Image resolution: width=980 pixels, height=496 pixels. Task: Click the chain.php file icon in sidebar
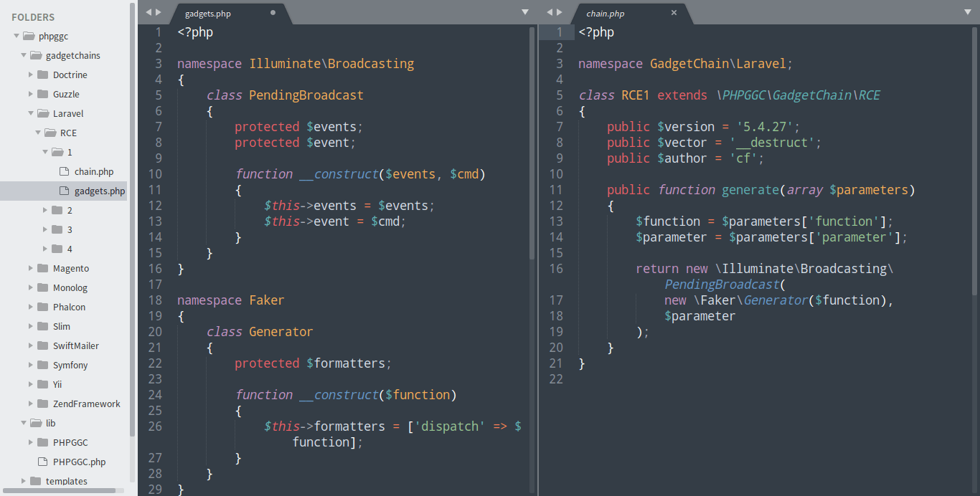63,171
